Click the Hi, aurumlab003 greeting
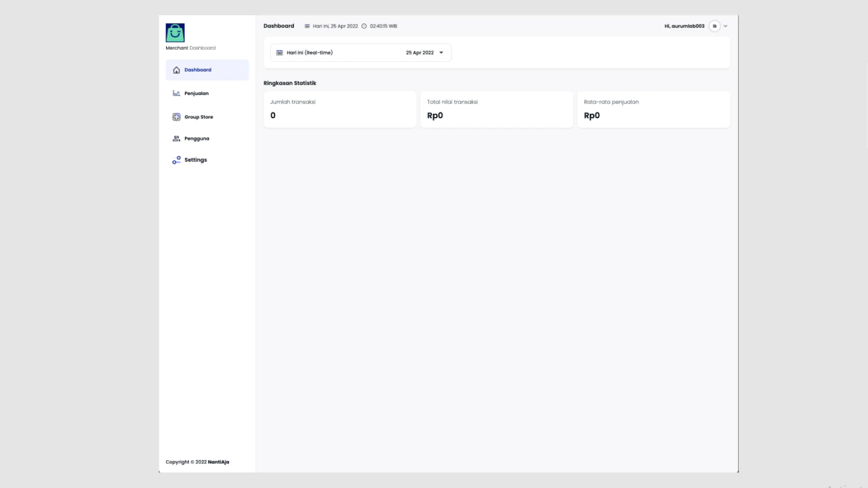 tap(684, 26)
